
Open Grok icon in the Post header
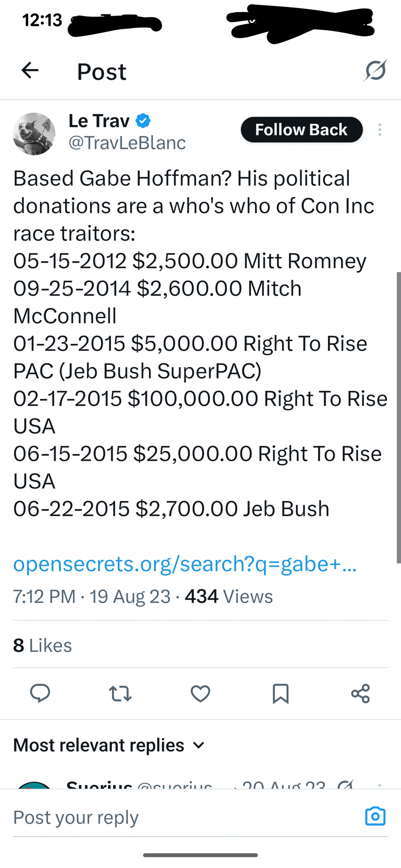click(x=375, y=71)
